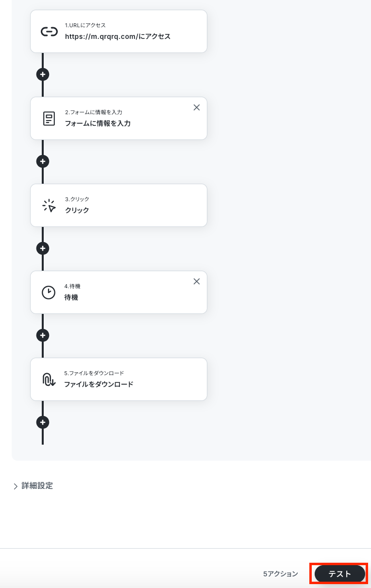371x588 pixels.
Task: Click the form icon in step 2
Action: point(49,119)
